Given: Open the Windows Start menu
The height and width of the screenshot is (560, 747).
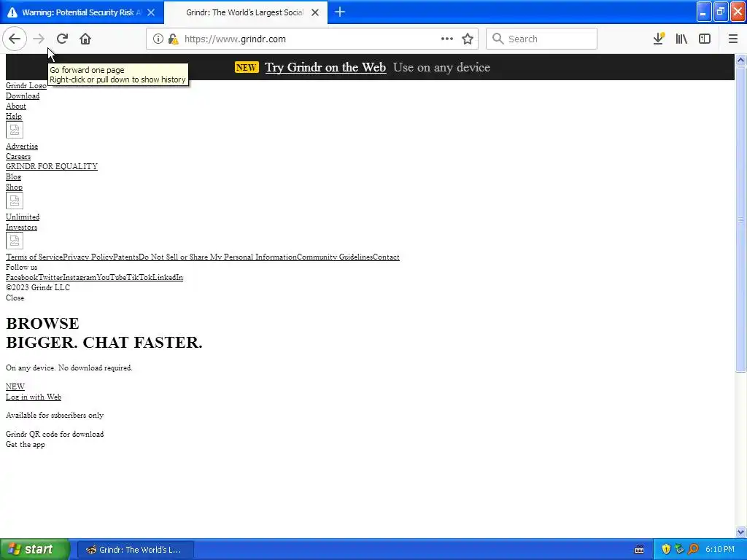Looking at the screenshot, I should coord(34,549).
